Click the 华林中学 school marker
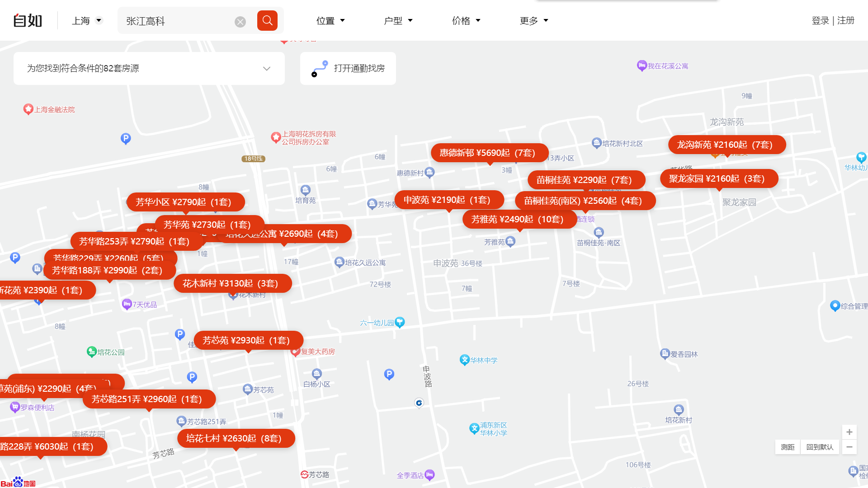This screenshot has height=488, width=868. (x=464, y=360)
